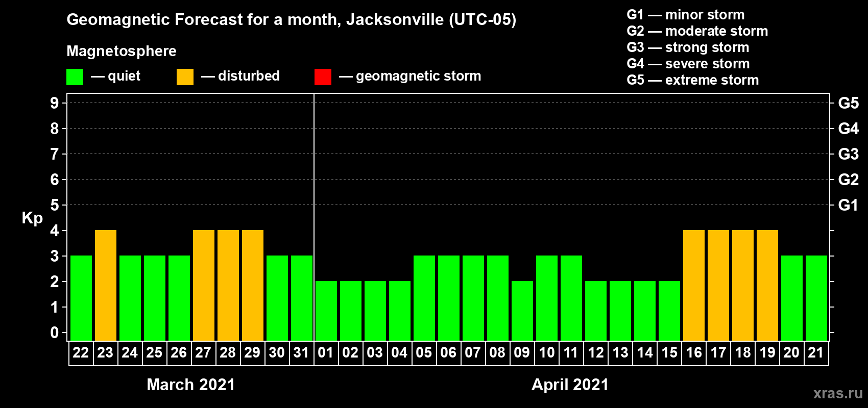The width and height of the screenshot is (868, 408).
Task: Click the date label 02
Action: click(350, 352)
